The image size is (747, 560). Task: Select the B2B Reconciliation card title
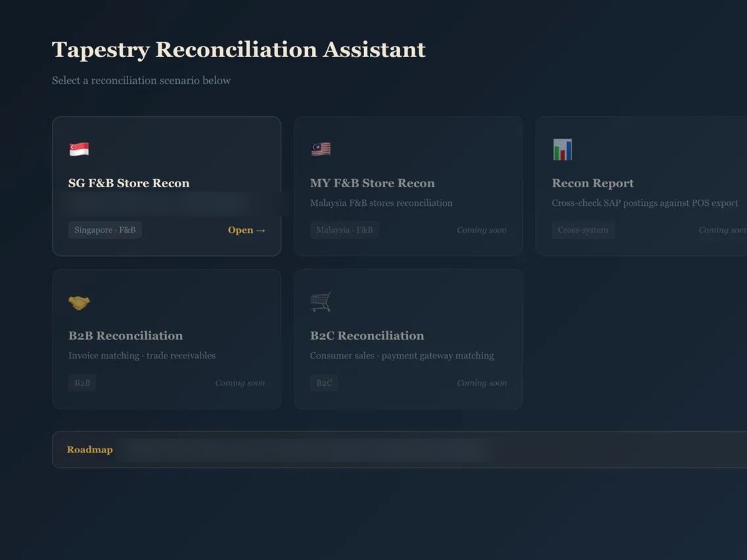pos(126,335)
